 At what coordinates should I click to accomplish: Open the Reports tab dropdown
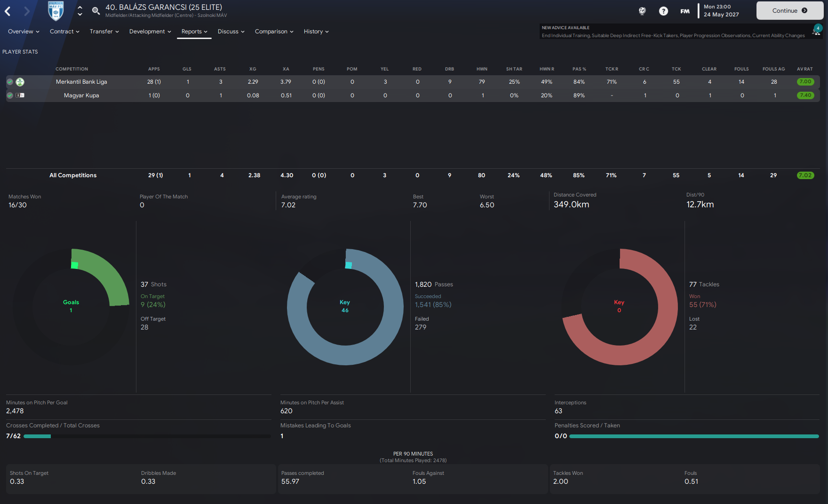click(194, 31)
